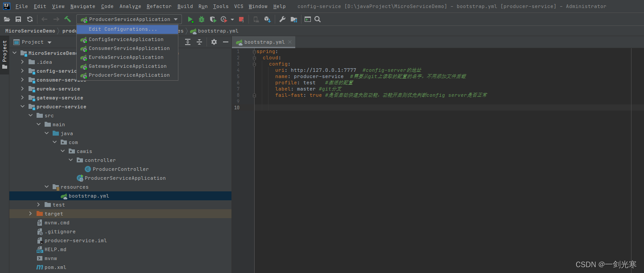Viewport: 644px width, 273px height.
Task: Click the Attach Debugger to Process icon
Action: pyautogui.click(x=256, y=19)
